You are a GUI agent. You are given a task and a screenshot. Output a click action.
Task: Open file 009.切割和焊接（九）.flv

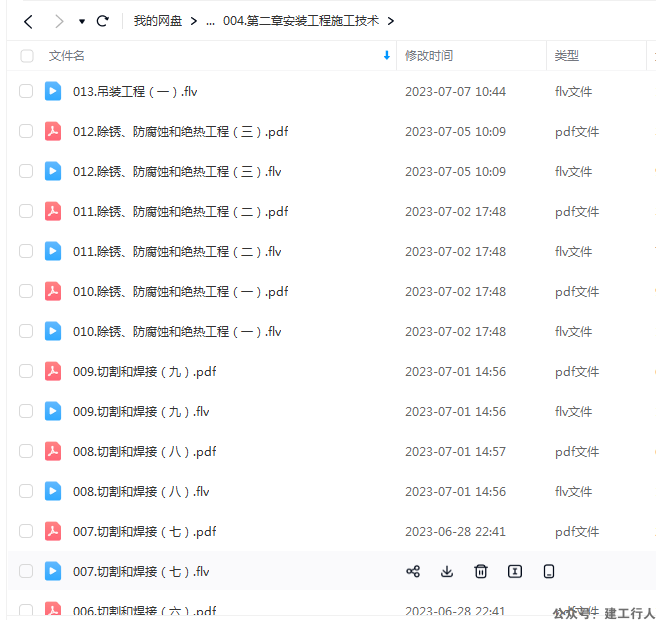coord(141,412)
